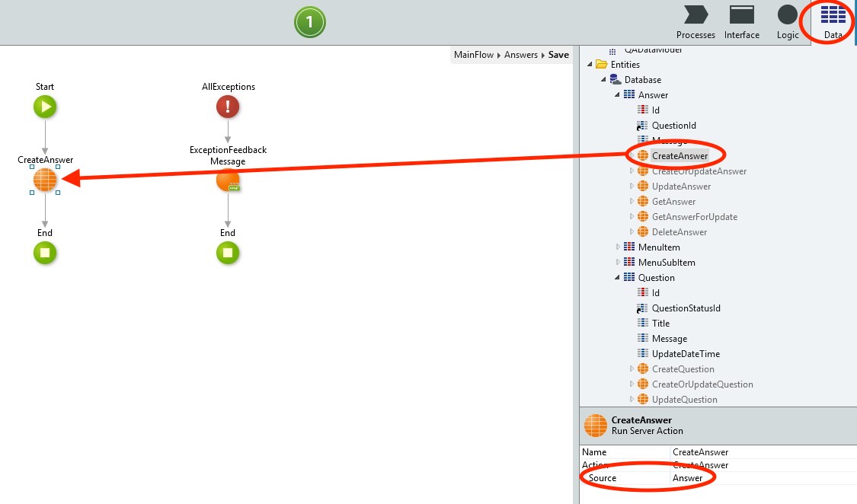Click the CreateAnswer action icon in tree
Screen dimensions: 857x504
point(643,155)
